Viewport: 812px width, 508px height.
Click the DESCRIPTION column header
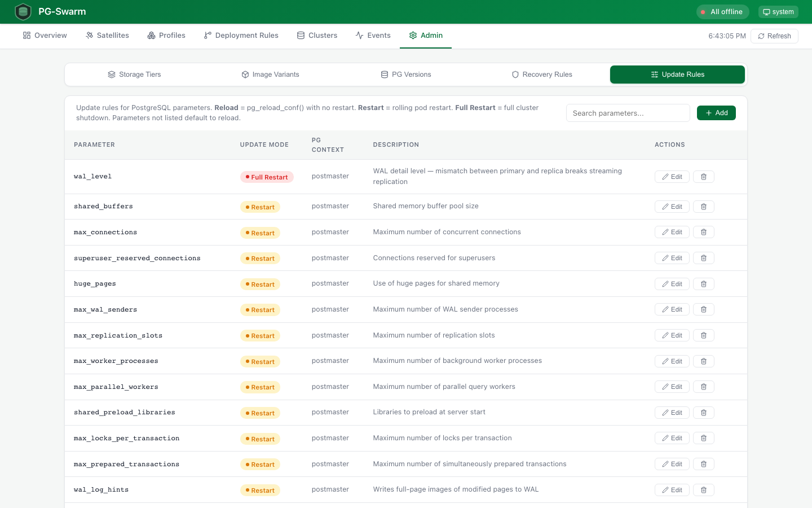[396, 145]
